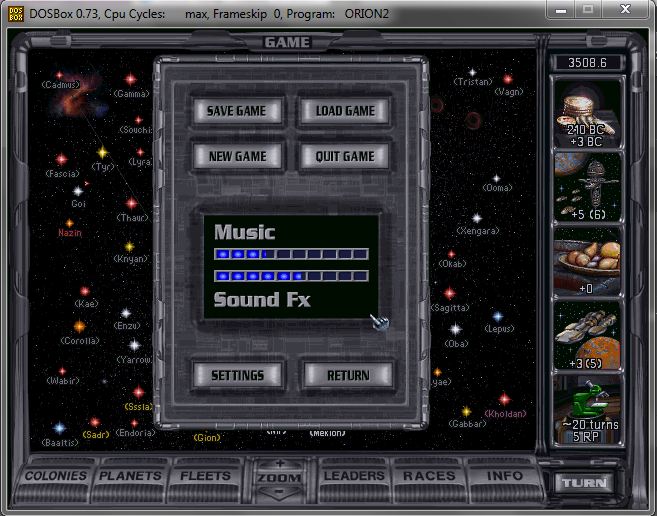Open the treasury panel showing 210 BC

pos(588,114)
